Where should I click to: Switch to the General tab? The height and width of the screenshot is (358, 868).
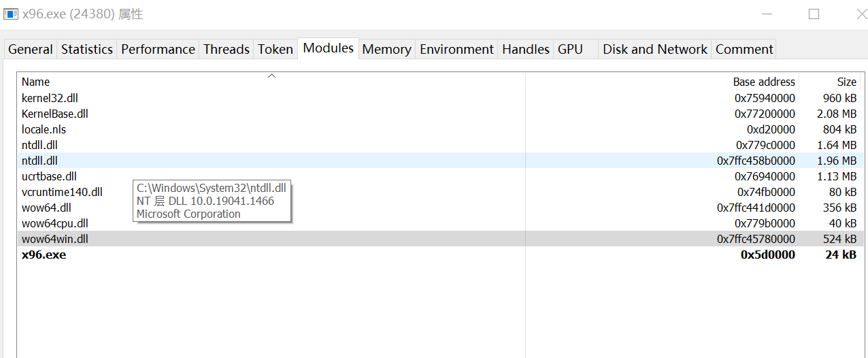coord(31,49)
